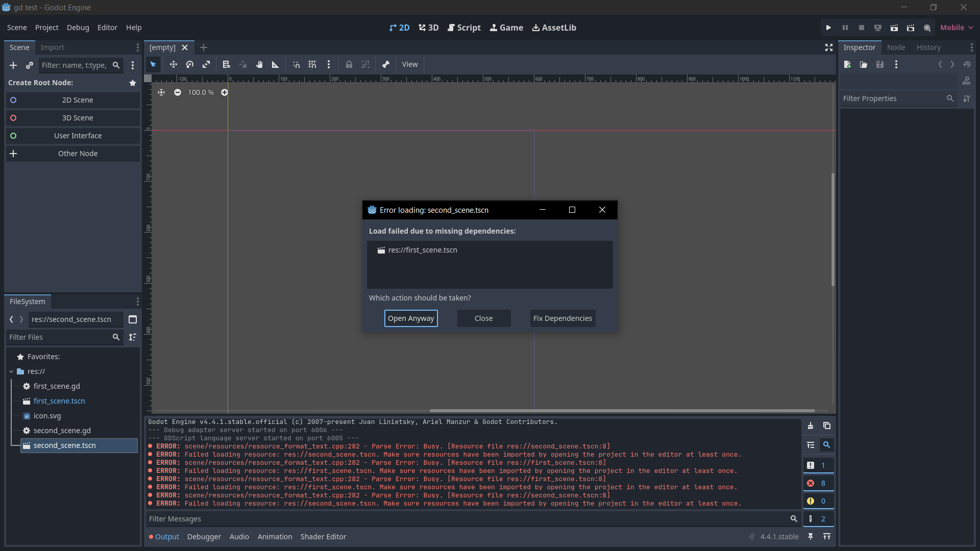
Task: Create a 3D Scene root node
Action: coord(73,118)
